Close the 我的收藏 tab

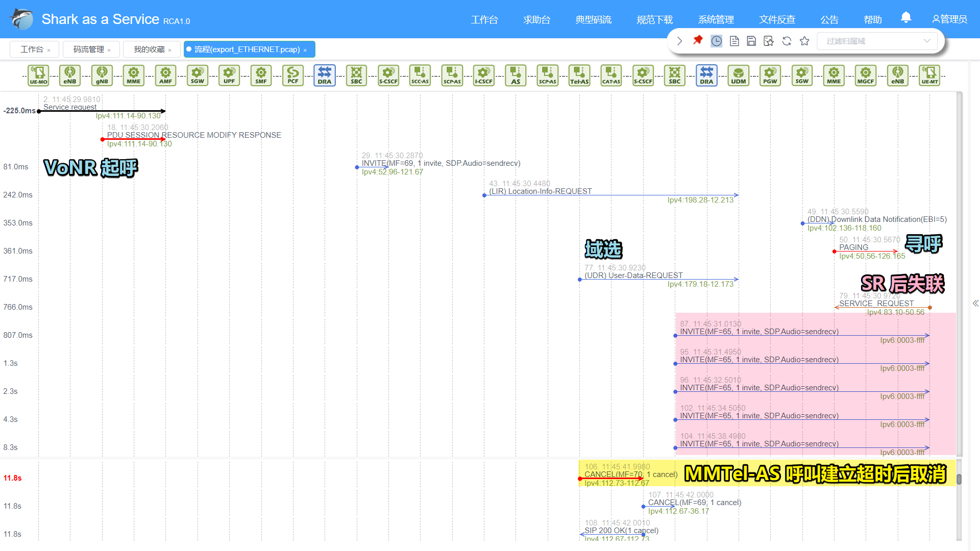tap(170, 50)
